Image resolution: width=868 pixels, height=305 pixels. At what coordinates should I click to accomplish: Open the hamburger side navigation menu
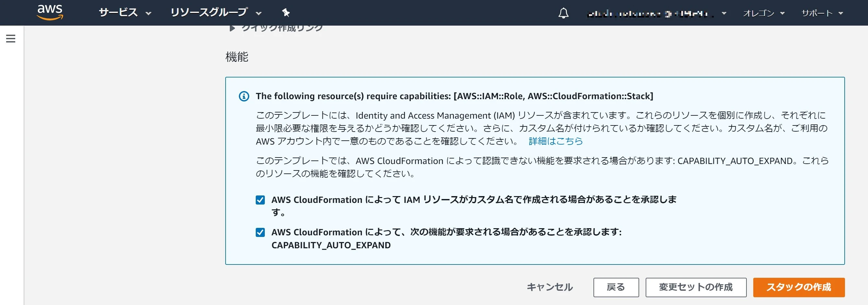(11, 39)
